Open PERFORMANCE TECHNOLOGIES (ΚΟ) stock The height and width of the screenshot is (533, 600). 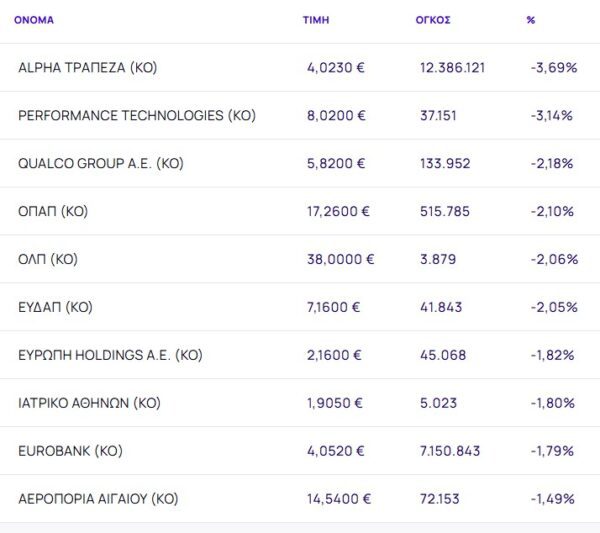137,115
